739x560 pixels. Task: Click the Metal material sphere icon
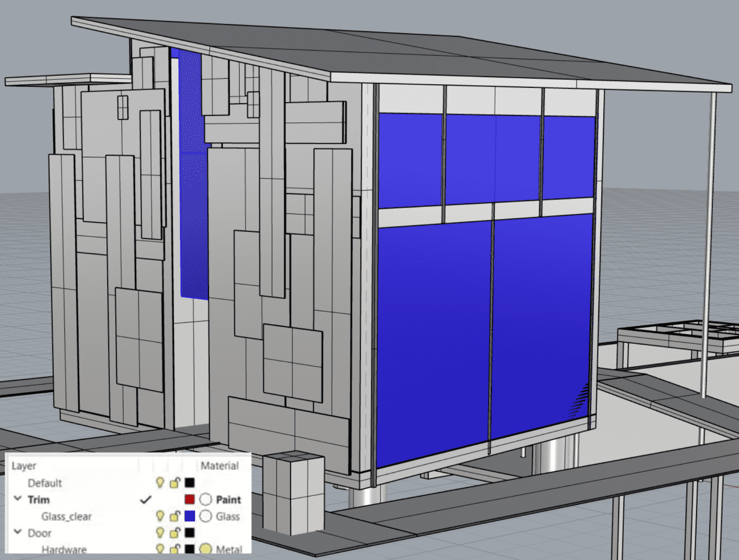tap(205, 549)
